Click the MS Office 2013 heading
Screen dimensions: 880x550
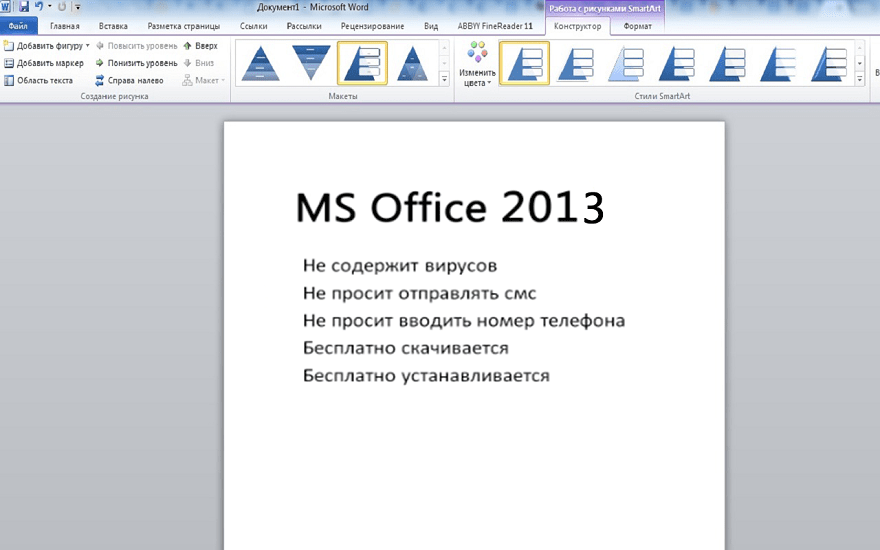pos(450,207)
